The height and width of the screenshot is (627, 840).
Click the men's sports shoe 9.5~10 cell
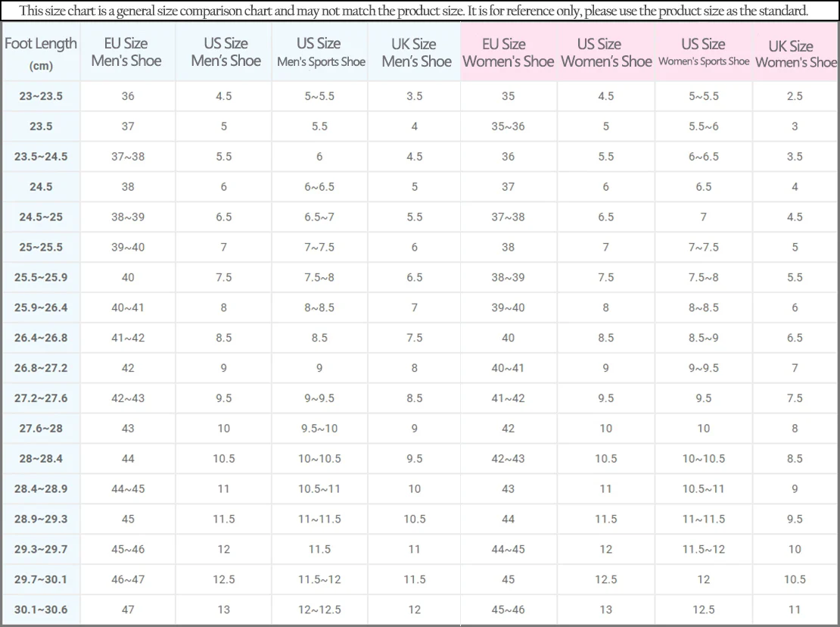click(320, 428)
